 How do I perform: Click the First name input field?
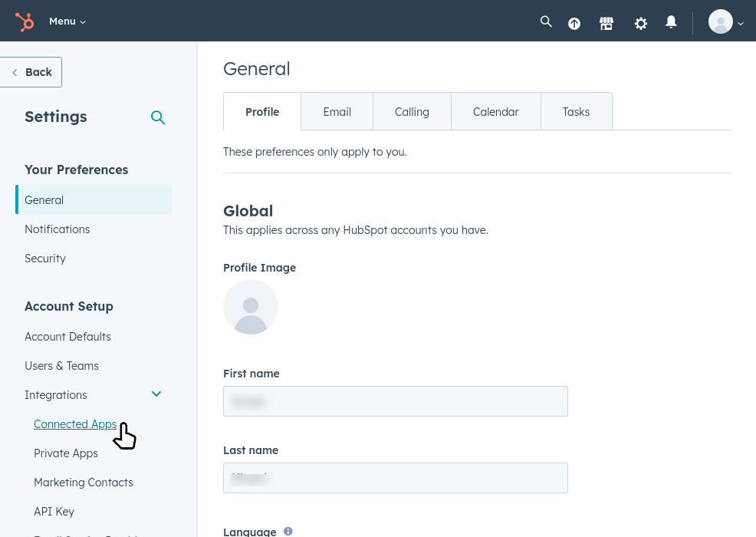pyautogui.click(x=395, y=401)
